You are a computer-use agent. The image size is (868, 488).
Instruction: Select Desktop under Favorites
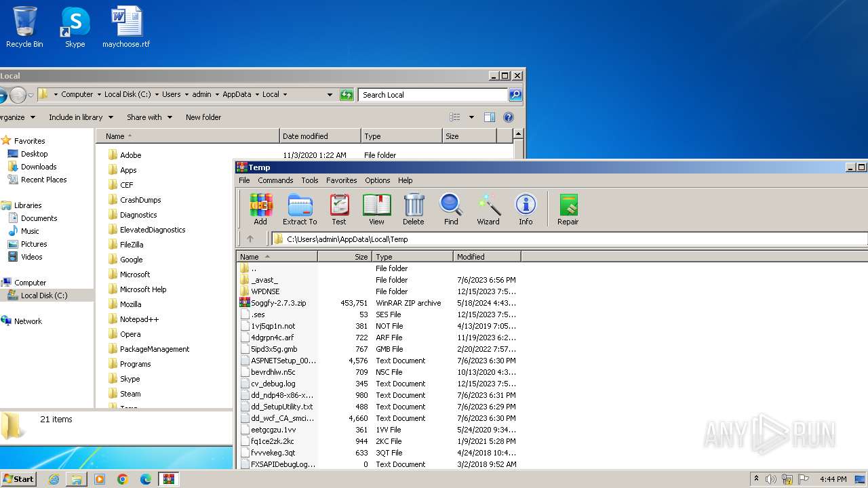[x=34, y=154]
